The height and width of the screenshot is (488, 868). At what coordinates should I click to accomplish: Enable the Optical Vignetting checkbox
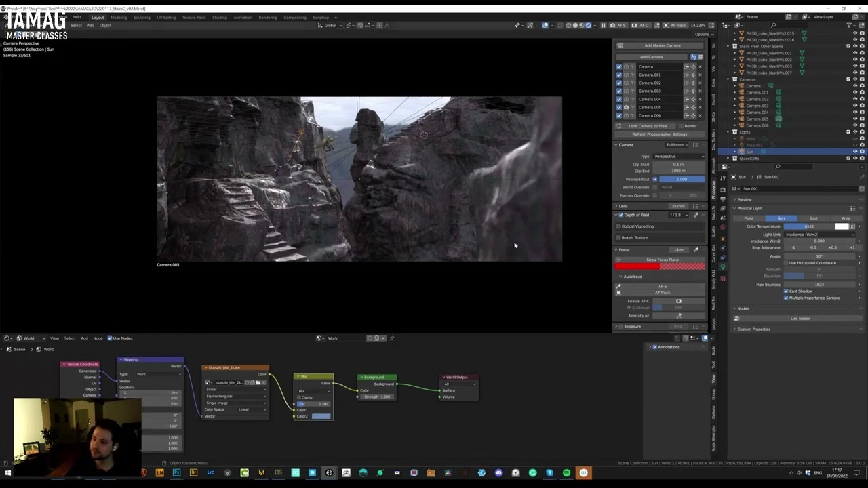coord(619,226)
